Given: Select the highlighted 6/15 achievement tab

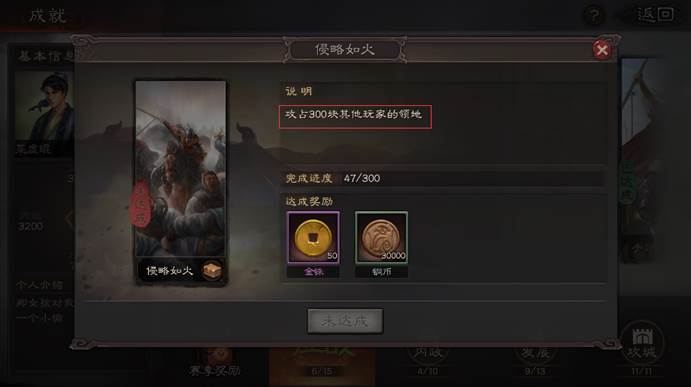Looking at the screenshot, I should (322, 365).
